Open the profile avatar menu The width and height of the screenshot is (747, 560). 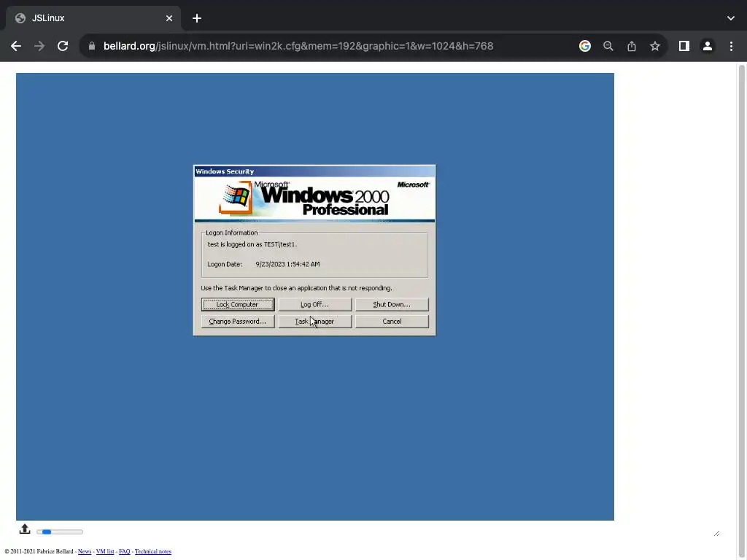click(708, 46)
